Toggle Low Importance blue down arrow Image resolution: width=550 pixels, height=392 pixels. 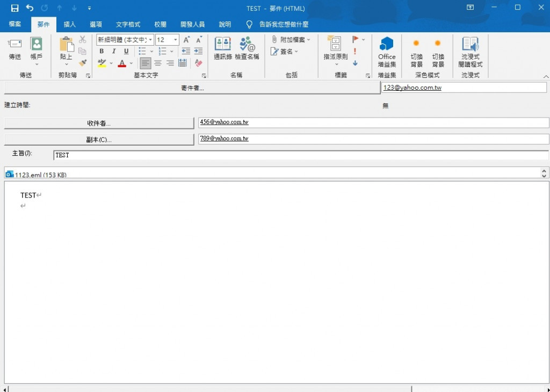[x=355, y=63]
